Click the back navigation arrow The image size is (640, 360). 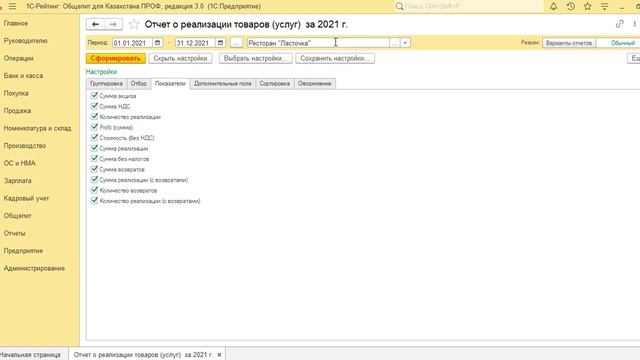tap(95, 24)
